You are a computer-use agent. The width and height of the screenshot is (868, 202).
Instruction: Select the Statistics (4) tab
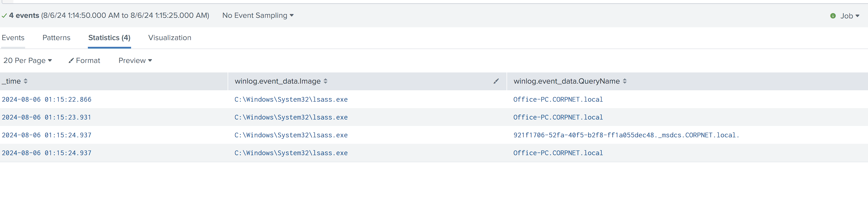click(x=109, y=38)
